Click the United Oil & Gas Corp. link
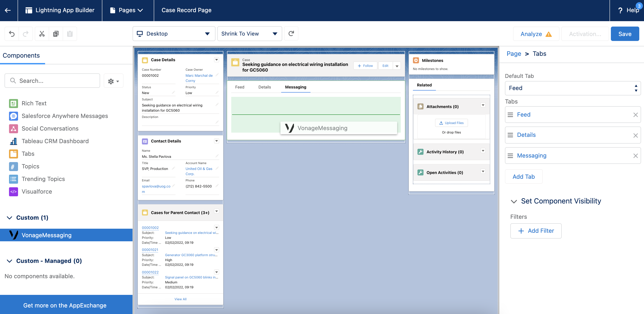This screenshot has height=314, width=644. pos(199,171)
